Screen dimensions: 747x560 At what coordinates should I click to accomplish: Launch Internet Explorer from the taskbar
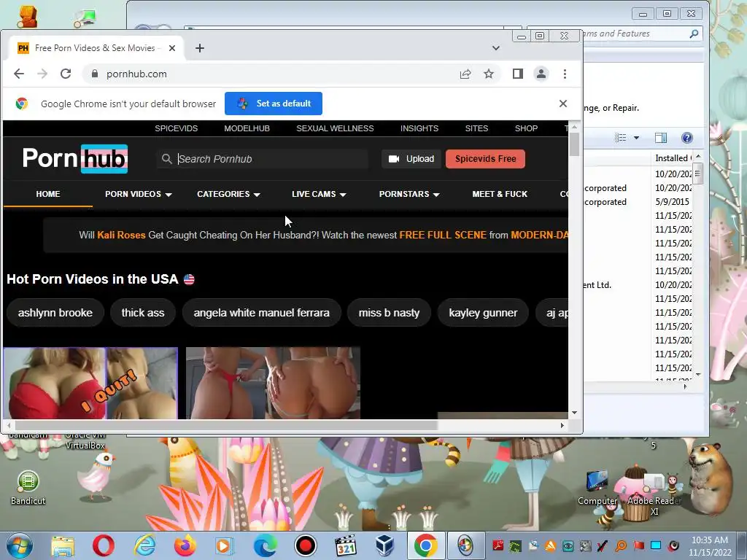click(x=144, y=546)
